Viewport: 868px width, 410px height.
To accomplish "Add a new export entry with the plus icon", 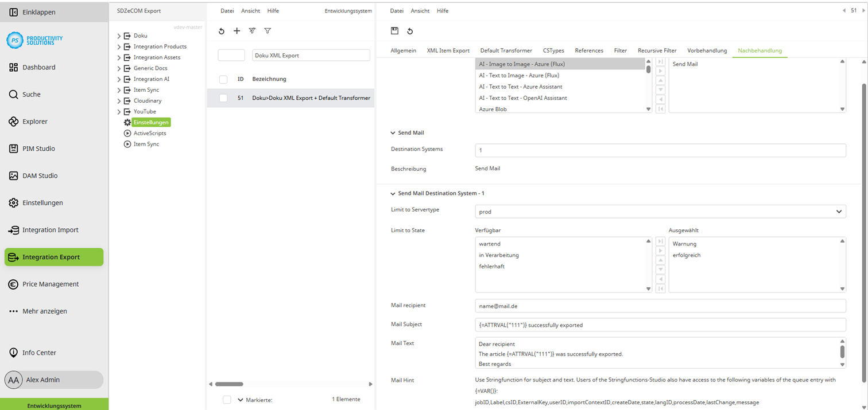I will [x=237, y=31].
